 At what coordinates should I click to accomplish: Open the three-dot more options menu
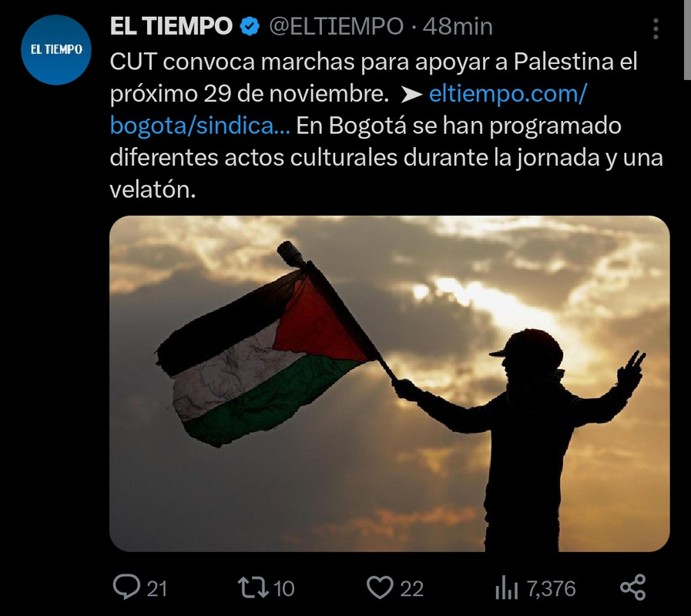tap(656, 29)
